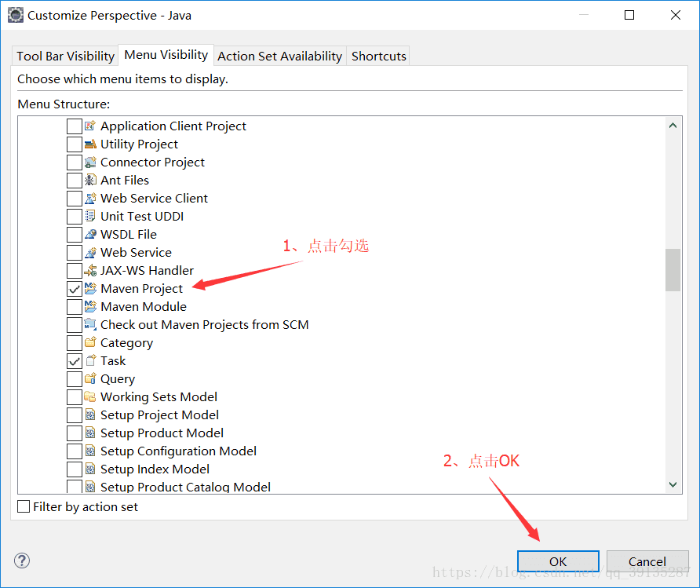The width and height of the screenshot is (700, 588).
Task: Switch to Action Set Availability tab
Action: 280,57
